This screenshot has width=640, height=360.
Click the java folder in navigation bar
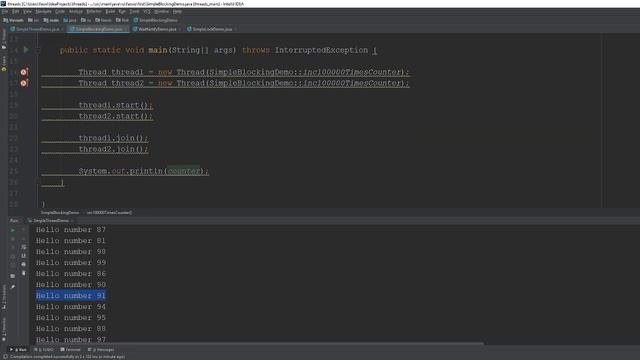[x=70, y=20]
